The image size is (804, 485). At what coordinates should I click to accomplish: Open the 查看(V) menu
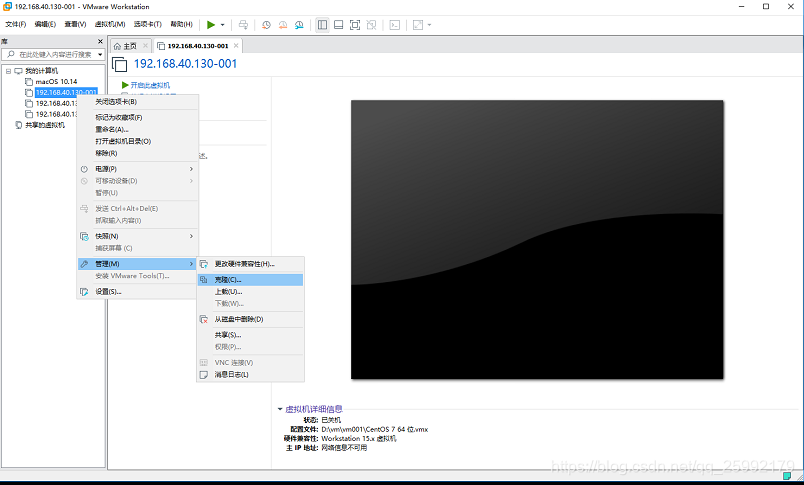click(75, 24)
